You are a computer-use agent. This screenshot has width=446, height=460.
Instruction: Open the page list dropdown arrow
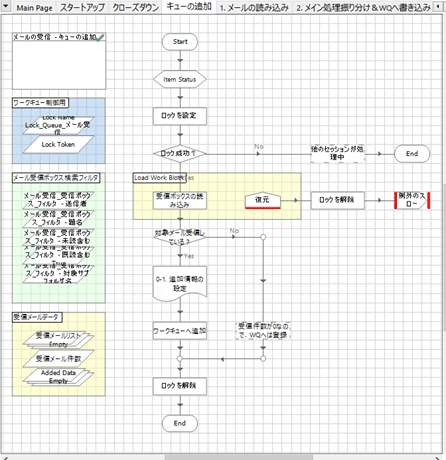click(6, 6)
